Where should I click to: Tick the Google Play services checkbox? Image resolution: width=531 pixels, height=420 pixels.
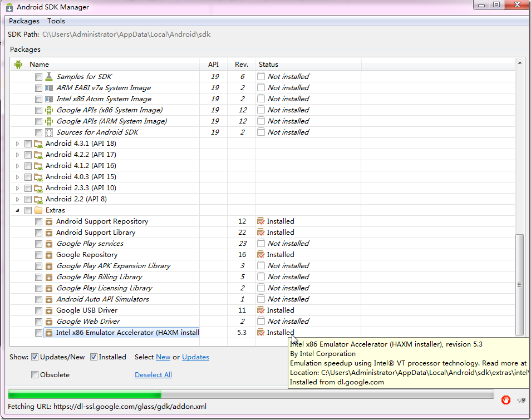[x=38, y=244]
